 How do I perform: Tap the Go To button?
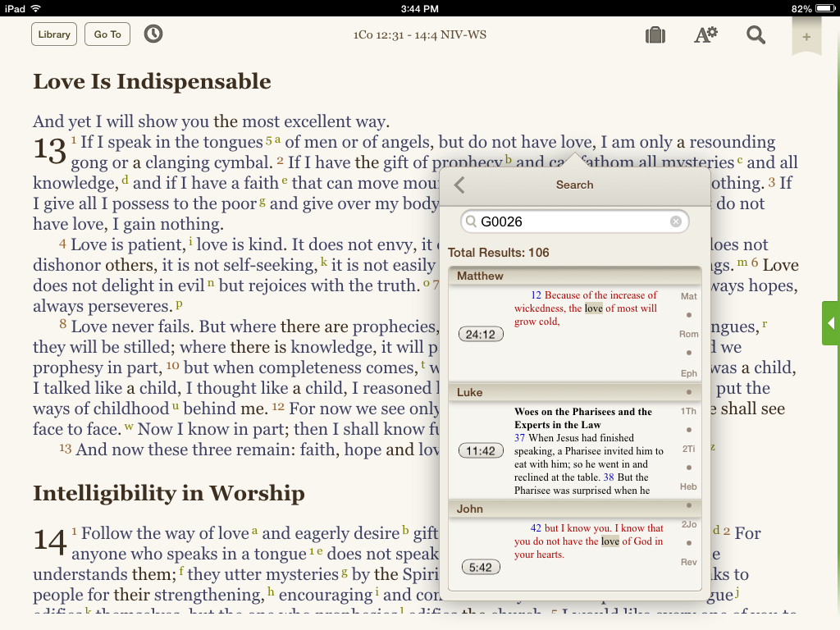tap(107, 34)
